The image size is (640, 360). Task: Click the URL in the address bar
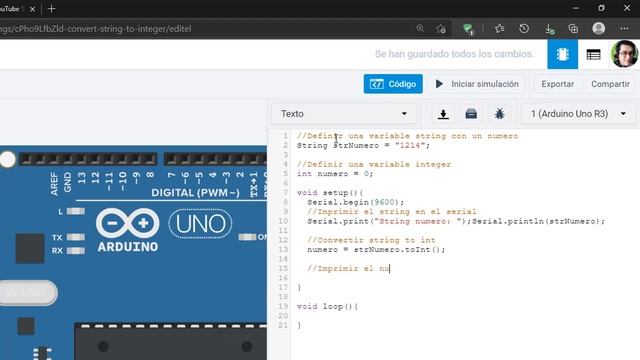click(96, 29)
